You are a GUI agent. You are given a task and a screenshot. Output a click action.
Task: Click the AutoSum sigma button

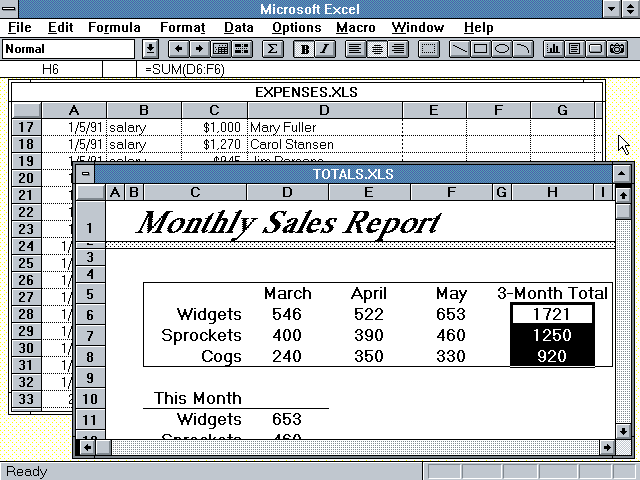[272, 48]
